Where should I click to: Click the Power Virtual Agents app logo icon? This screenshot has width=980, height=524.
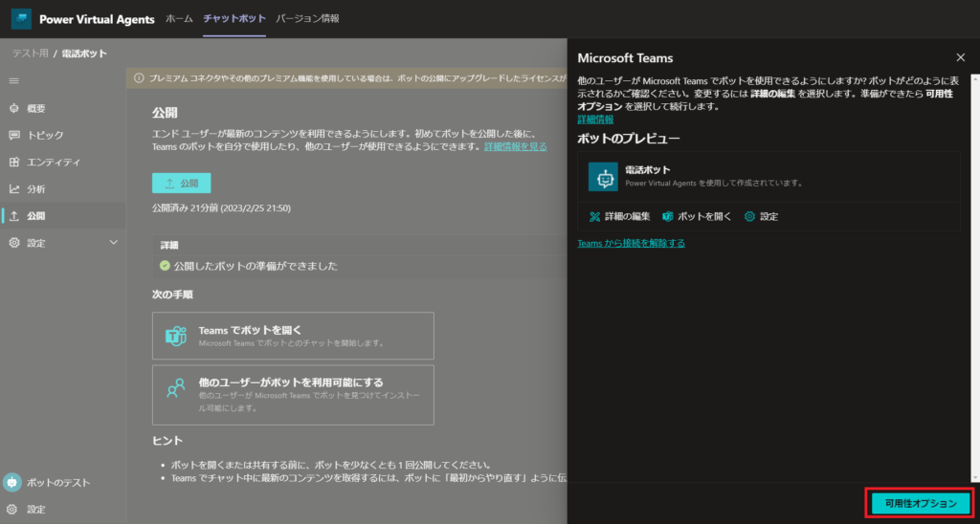pos(21,19)
